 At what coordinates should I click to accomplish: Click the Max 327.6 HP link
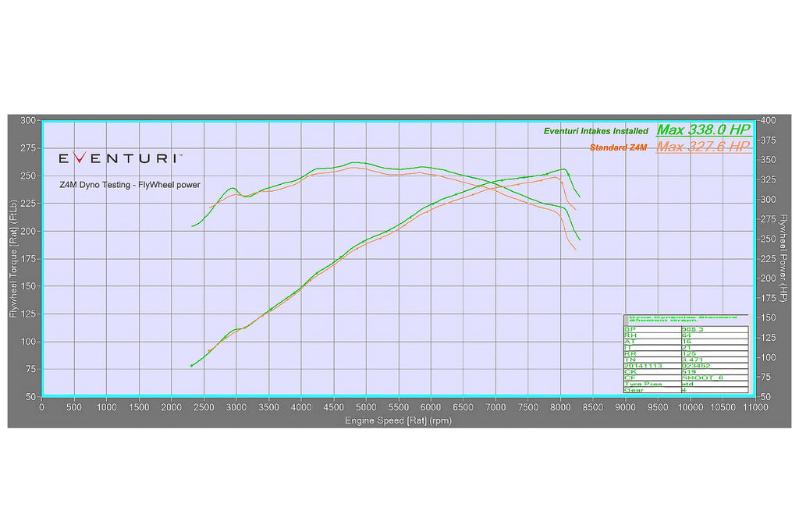[x=701, y=147]
